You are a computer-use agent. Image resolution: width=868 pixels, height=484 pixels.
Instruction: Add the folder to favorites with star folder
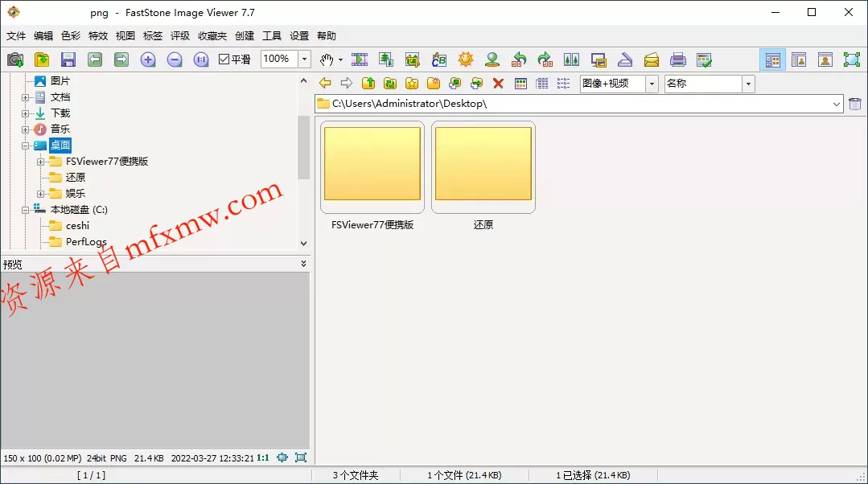(412, 83)
